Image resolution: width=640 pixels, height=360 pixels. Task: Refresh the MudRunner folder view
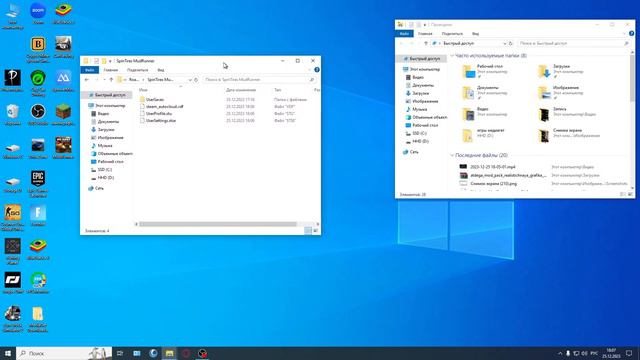point(196,80)
